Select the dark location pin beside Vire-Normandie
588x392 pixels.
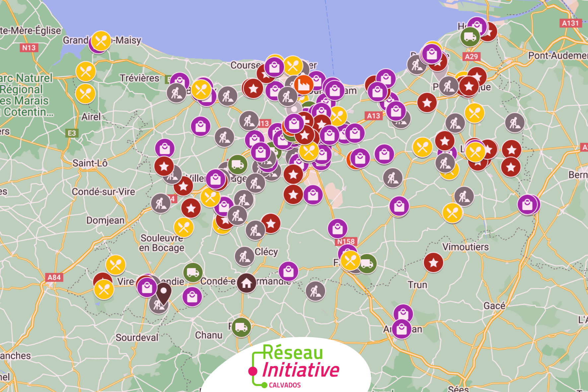coord(164,293)
